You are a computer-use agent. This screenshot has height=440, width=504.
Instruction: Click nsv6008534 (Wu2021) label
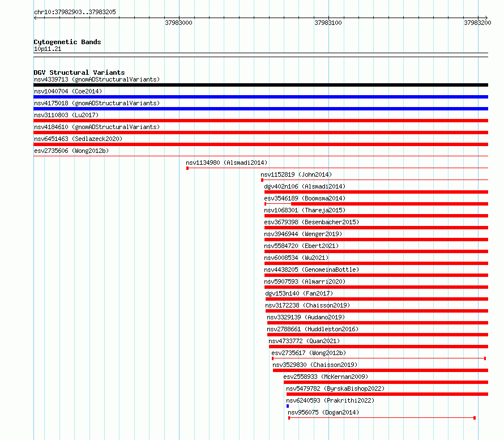point(296,258)
